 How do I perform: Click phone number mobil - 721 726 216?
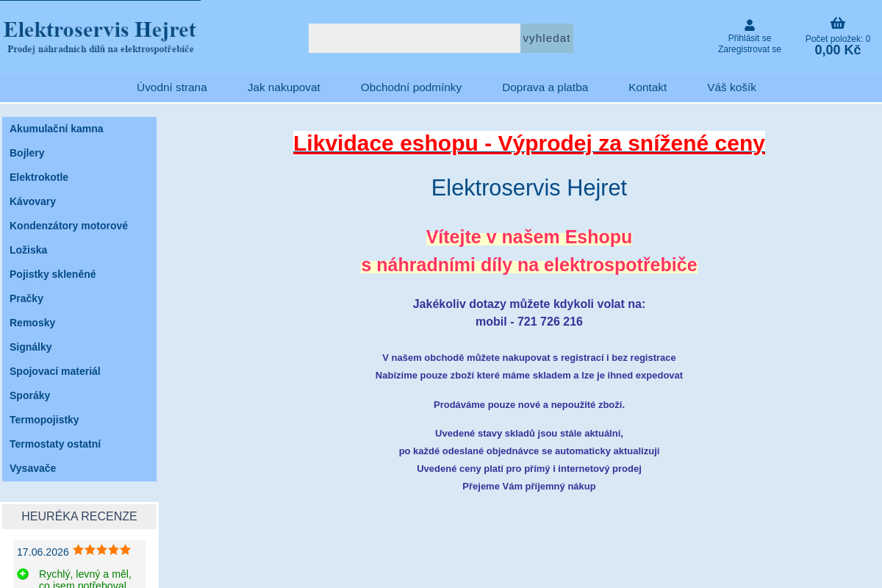(529, 322)
